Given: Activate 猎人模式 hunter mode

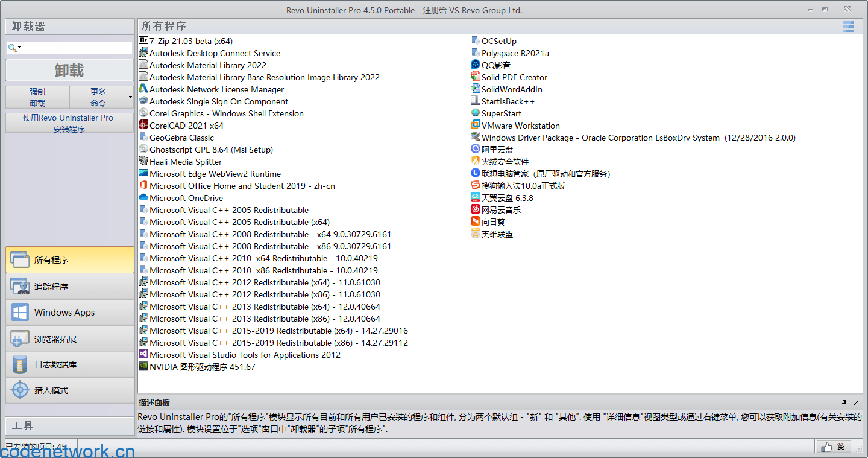Looking at the screenshot, I should [x=69, y=390].
